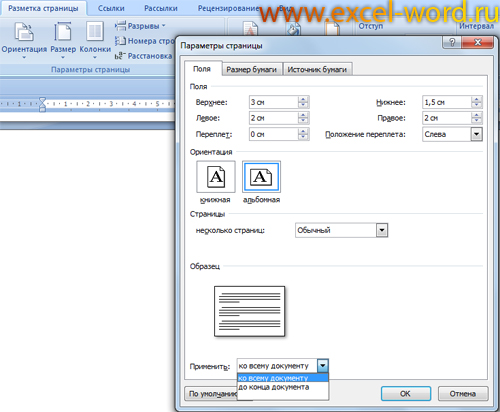Viewport: 500px width, 412px height.
Task: Decrease the Правое margin with down arrow
Action: 477,121
